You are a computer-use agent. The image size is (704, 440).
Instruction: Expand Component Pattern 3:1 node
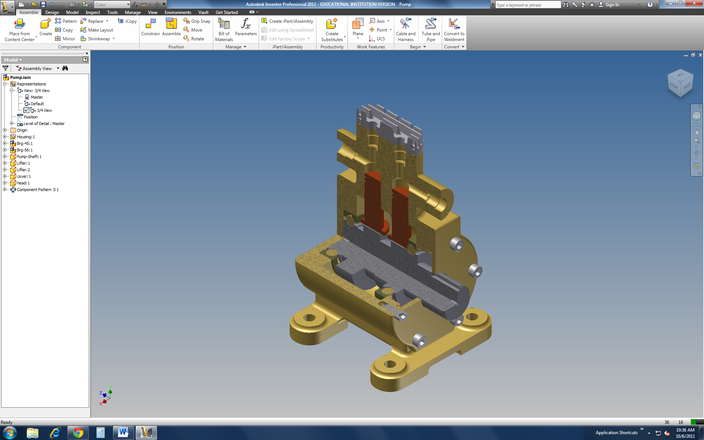pos(5,189)
